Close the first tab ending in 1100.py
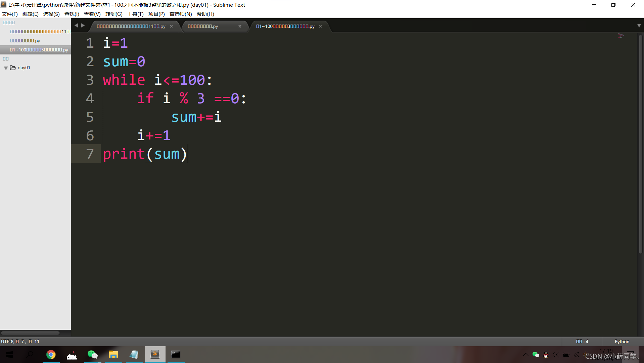This screenshot has width=644, height=363. pos(171,26)
